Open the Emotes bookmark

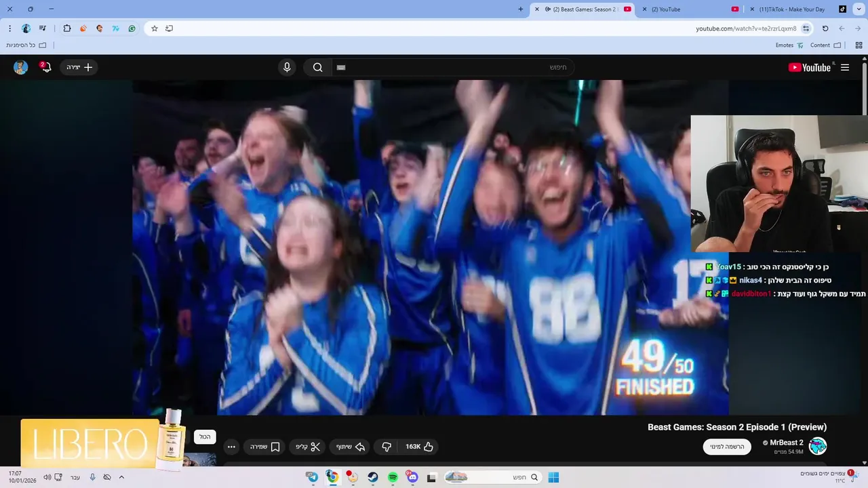tap(789, 45)
